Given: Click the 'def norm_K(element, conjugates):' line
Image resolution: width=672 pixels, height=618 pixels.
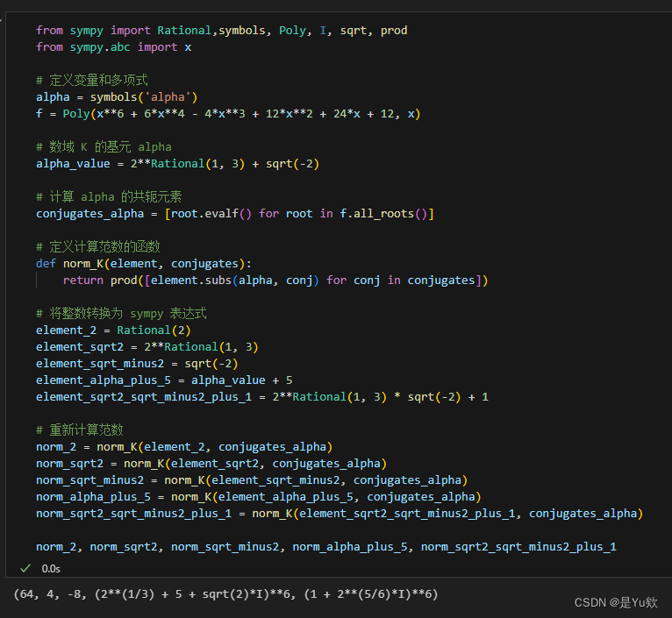Looking at the screenshot, I should 144,263.
